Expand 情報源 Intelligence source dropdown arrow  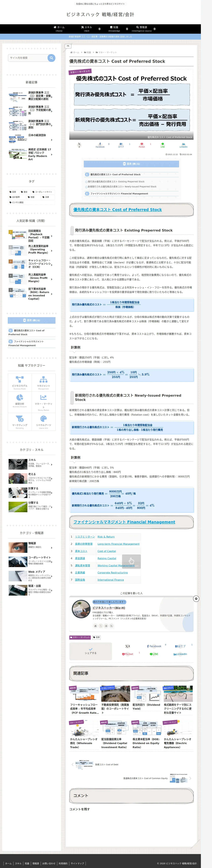pyautogui.click(x=154, y=29)
